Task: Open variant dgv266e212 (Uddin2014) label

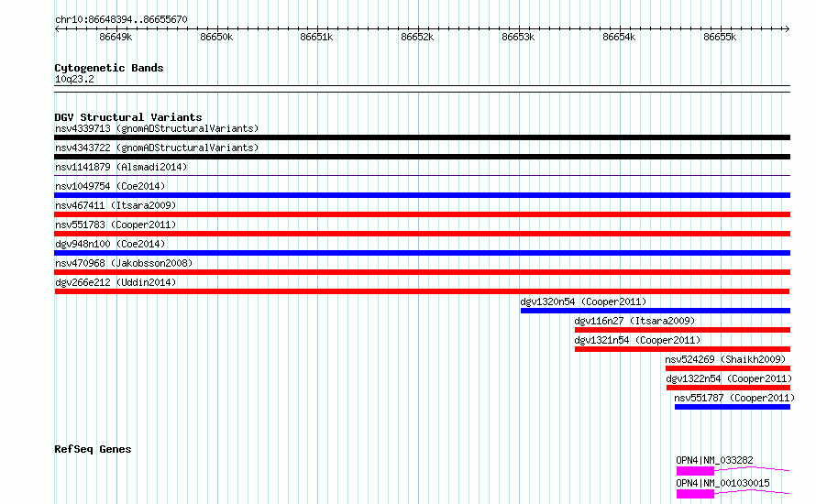Action: [116, 282]
